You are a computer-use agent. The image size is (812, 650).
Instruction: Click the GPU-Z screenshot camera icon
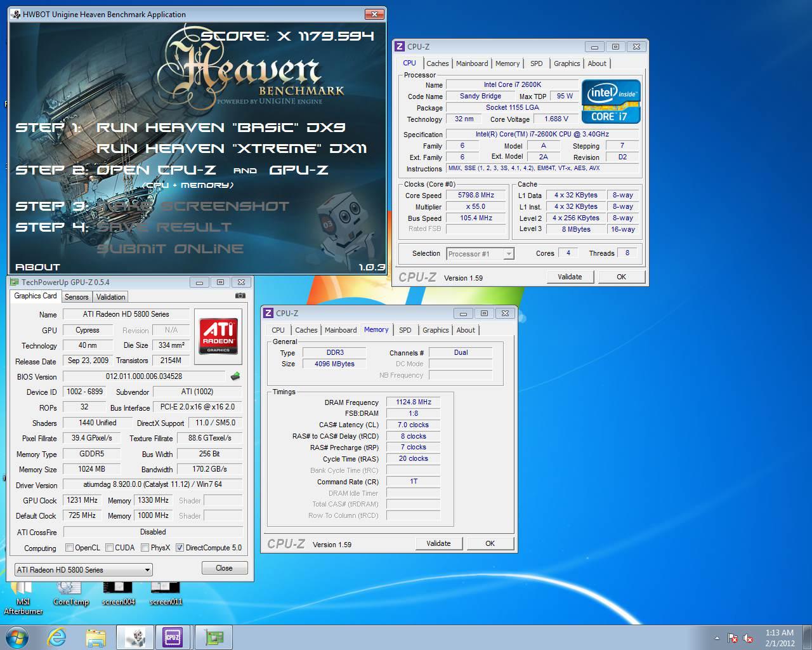(x=240, y=296)
